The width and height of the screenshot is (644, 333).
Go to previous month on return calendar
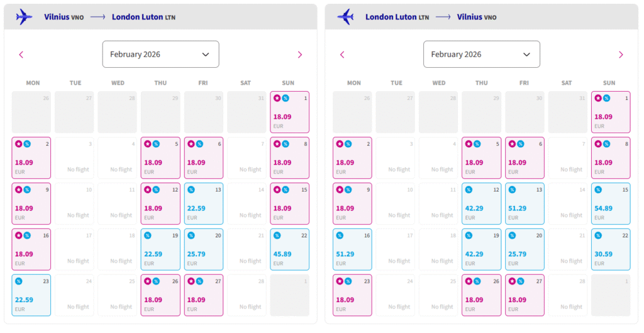click(x=342, y=55)
